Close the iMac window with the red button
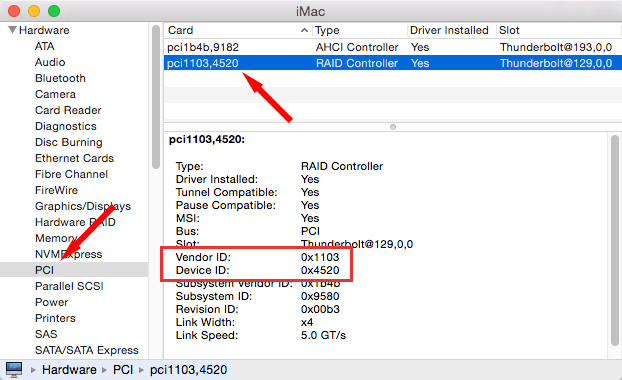The width and height of the screenshot is (622, 380). pos(14,11)
